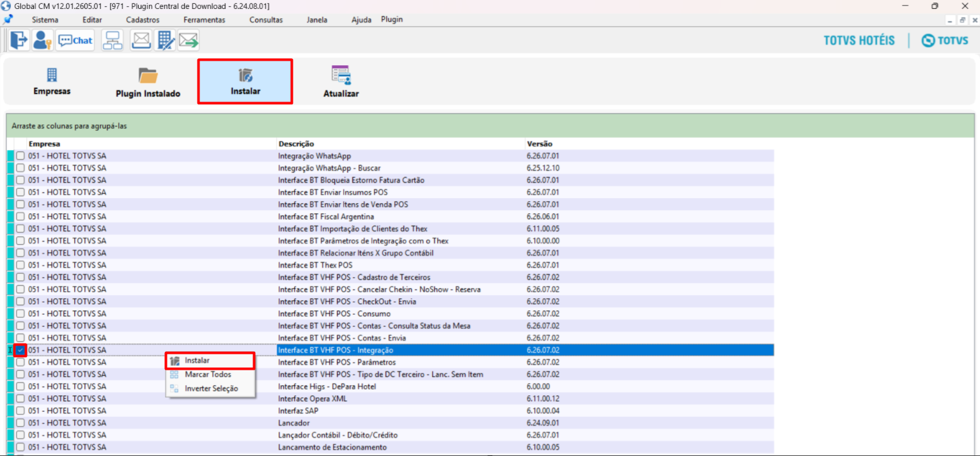Open the Cadastros menu
The width and height of the screenshot is (980, 456).
pos(143,20)
